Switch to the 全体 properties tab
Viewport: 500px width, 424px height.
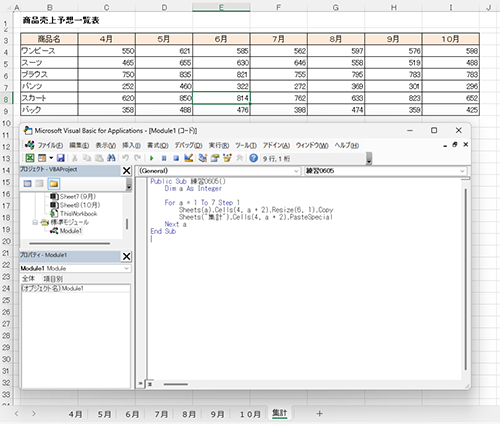pyautogui.click(x=28, y=279)
